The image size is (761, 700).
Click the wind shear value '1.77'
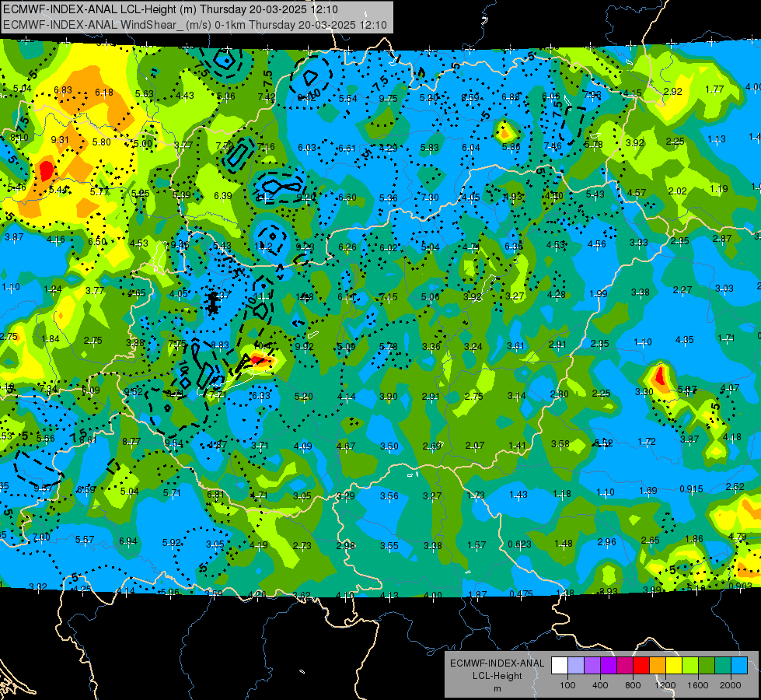click(714, 89)
